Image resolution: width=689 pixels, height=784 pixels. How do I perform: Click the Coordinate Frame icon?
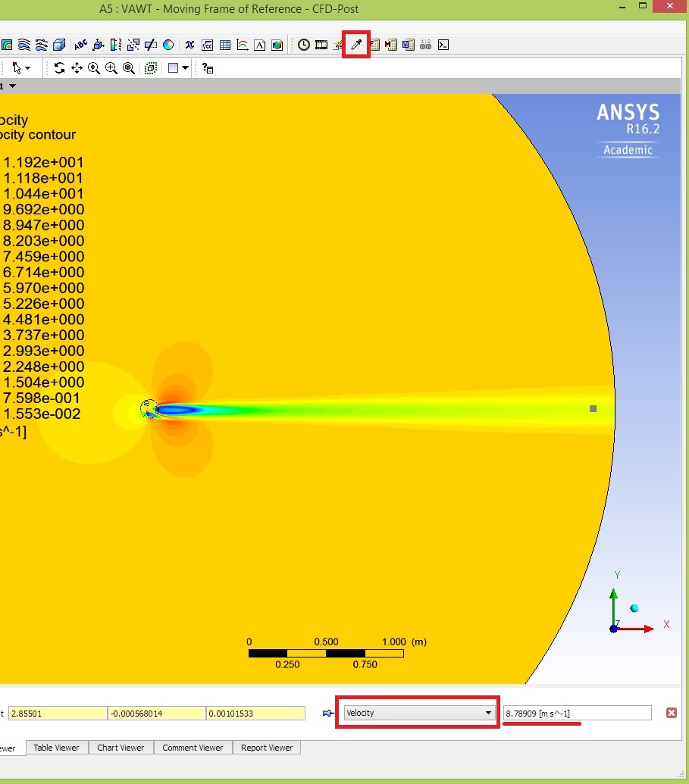point(99,45)
